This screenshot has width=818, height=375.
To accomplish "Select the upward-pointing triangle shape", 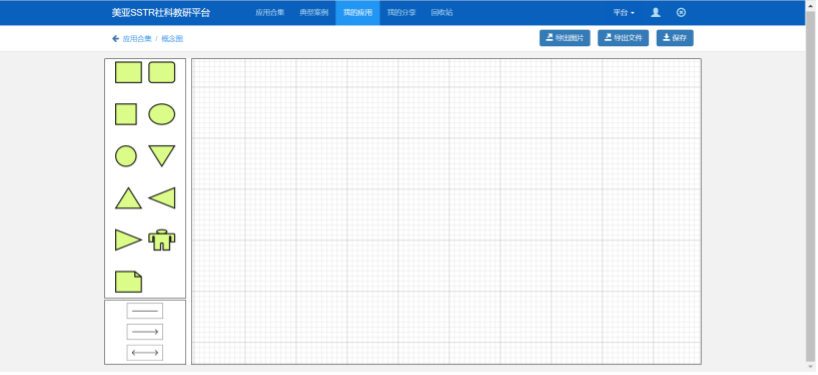I will 128,198.
